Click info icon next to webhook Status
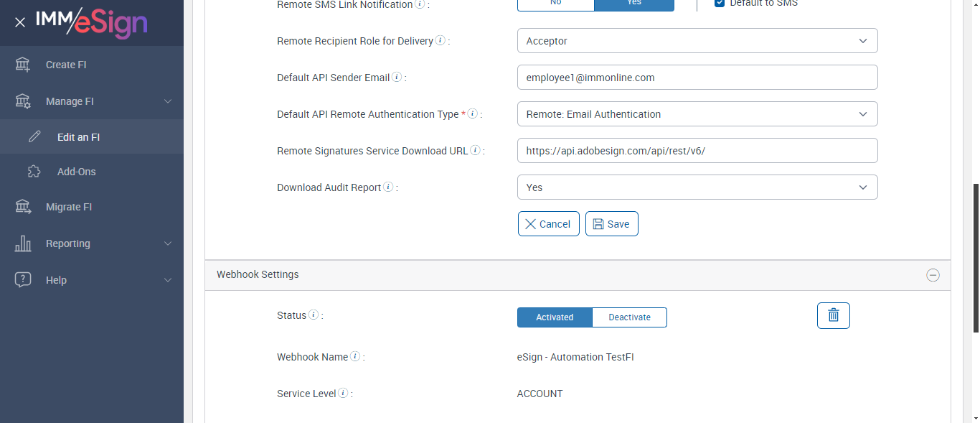 (x=314, y=315)
